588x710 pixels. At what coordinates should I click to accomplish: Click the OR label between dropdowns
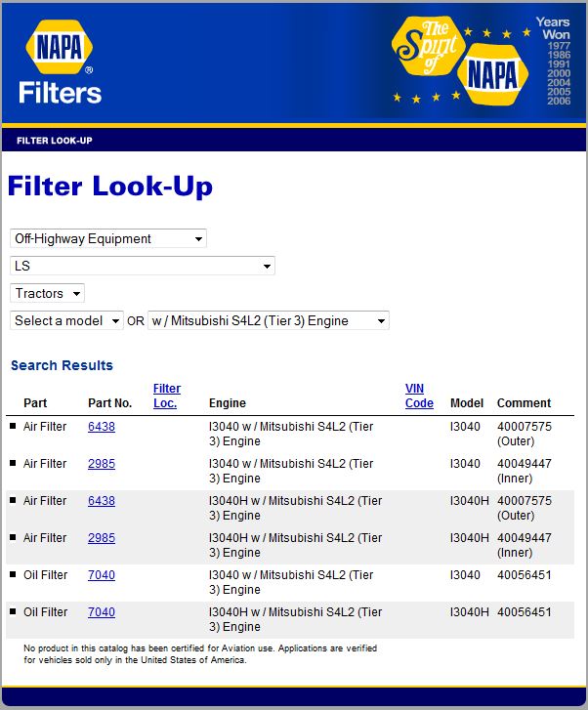[136, 321]
